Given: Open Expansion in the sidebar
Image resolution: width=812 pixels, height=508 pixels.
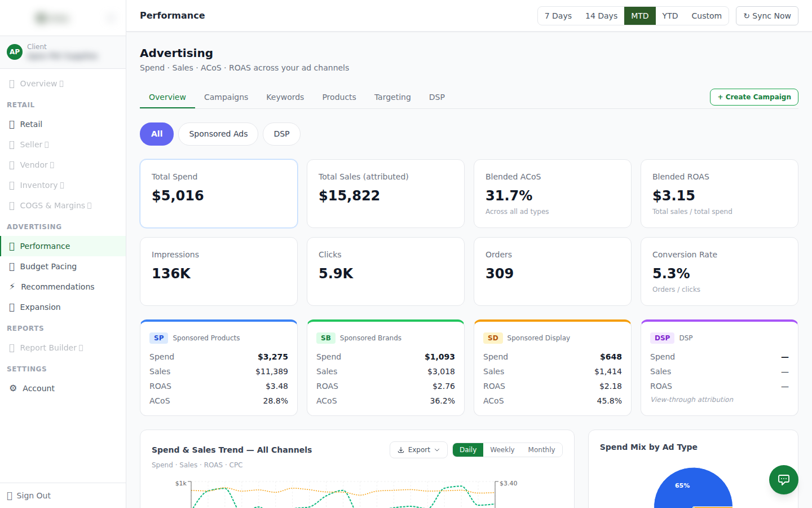Looking at the screenshot, I should pyautogui.click(x=63, y=307).
